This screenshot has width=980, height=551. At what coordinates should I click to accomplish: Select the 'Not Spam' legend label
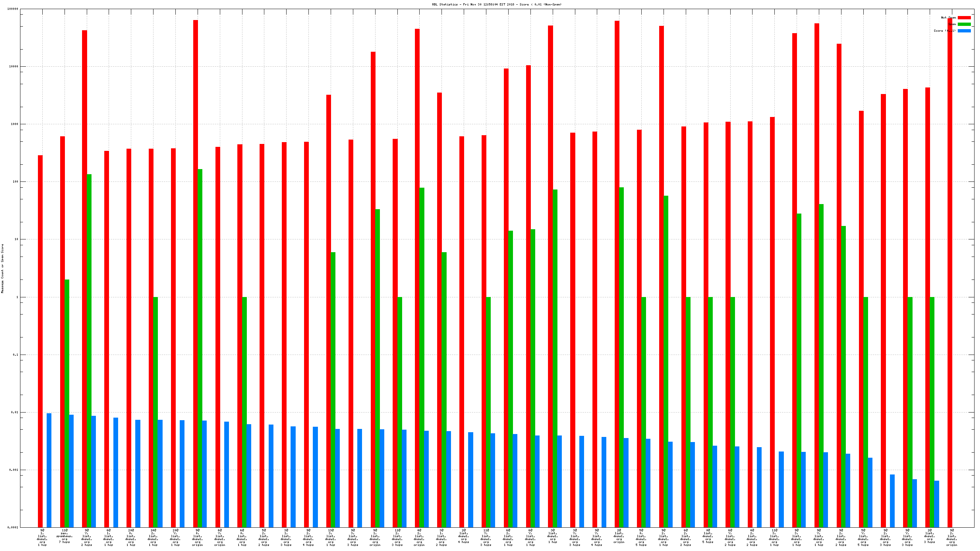point(948,17)
